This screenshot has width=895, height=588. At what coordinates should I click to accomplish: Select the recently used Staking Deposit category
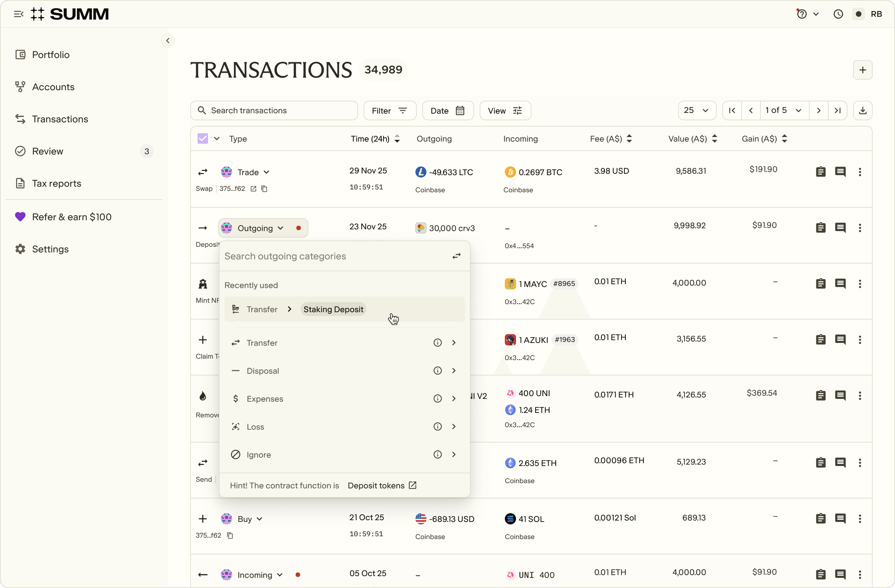pos(333,309)
